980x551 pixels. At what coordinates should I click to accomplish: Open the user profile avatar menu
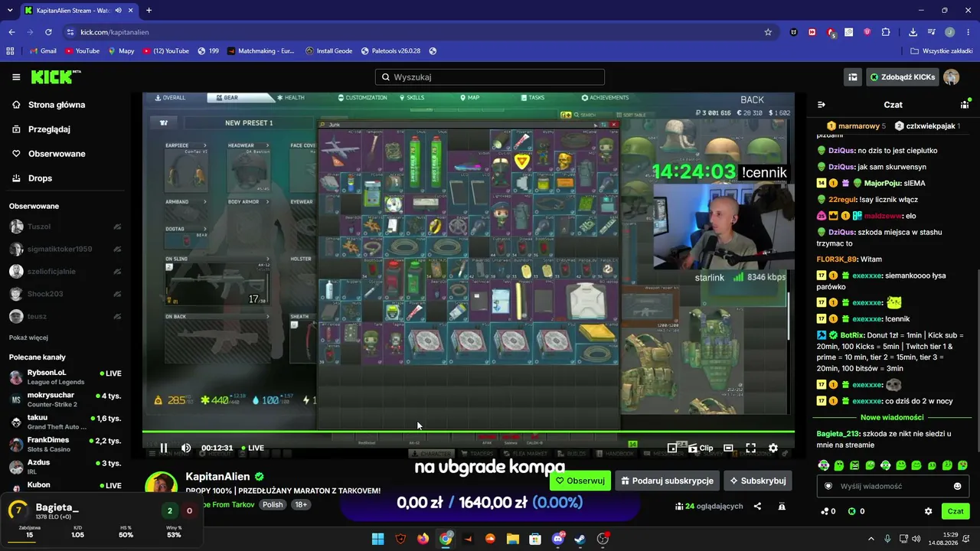coord(952,77)
